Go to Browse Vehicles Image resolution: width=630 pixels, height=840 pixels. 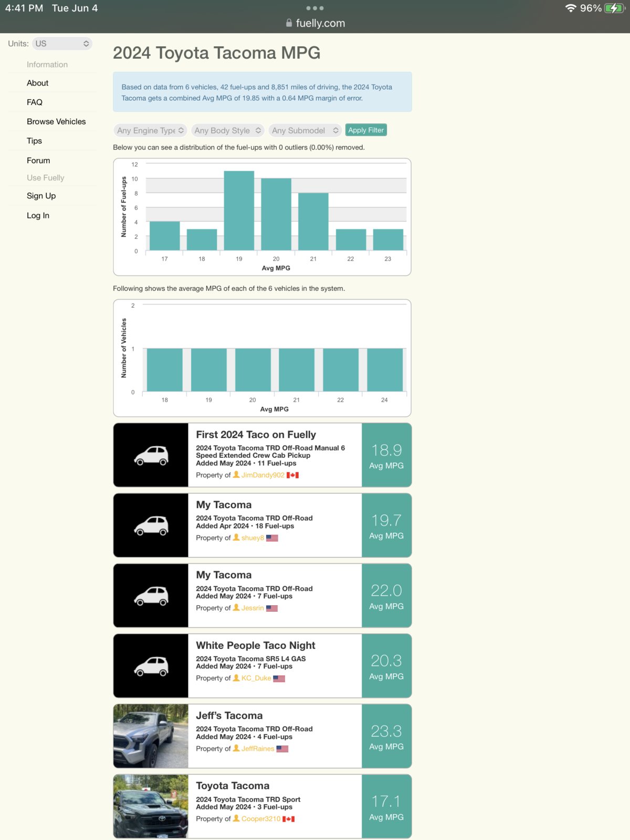pyautogui.click(x=56, y=121)
